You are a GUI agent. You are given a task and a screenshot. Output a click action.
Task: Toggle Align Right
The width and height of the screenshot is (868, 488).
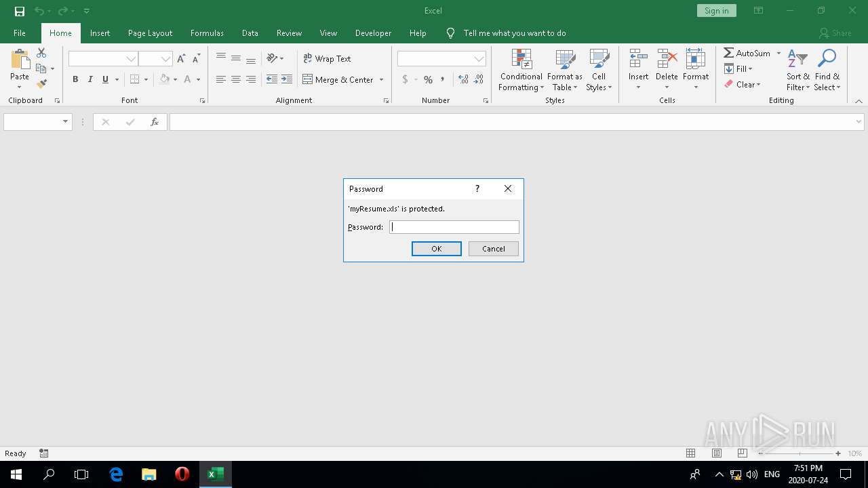point(251,79)
